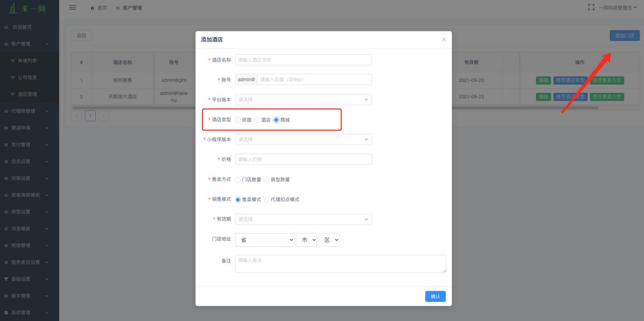644x321 pixels.
Task: Open 申请列表 submenu item
Action: coord(30,61)
